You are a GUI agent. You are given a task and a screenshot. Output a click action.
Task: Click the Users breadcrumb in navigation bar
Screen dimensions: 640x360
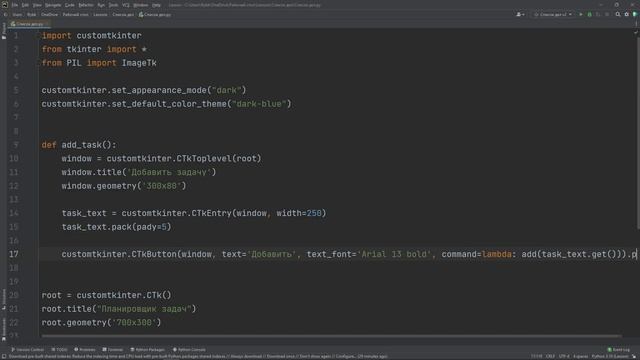tap(17, 14)
